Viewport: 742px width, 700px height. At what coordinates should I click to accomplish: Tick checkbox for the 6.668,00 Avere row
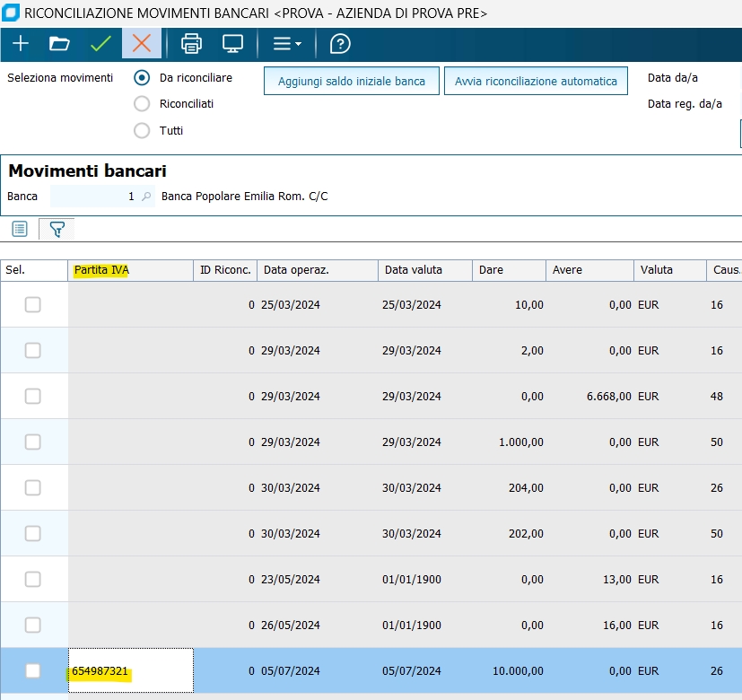[33, 397]
